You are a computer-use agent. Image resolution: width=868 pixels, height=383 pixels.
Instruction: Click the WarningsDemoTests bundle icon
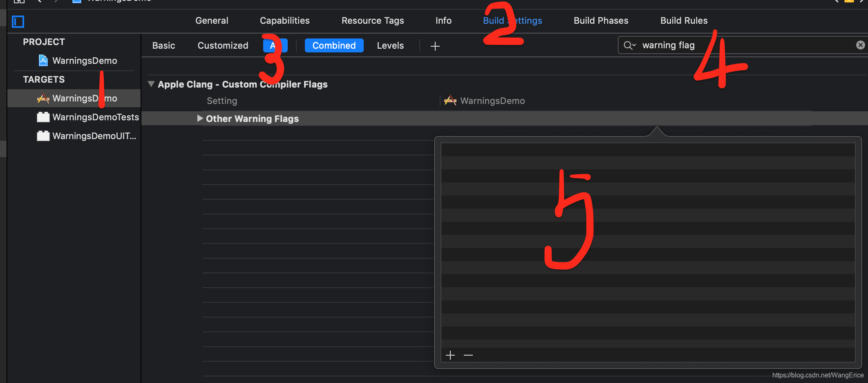[43, 117]
